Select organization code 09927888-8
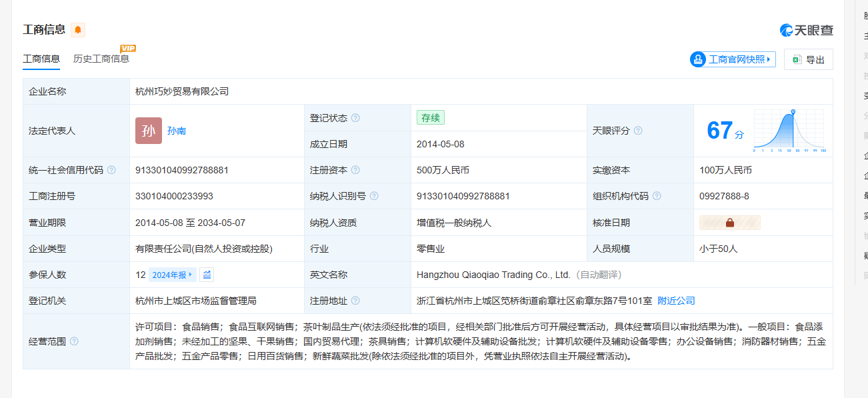Image resolution: width=868 pixels, height=398 pixels. pos(724,196)
